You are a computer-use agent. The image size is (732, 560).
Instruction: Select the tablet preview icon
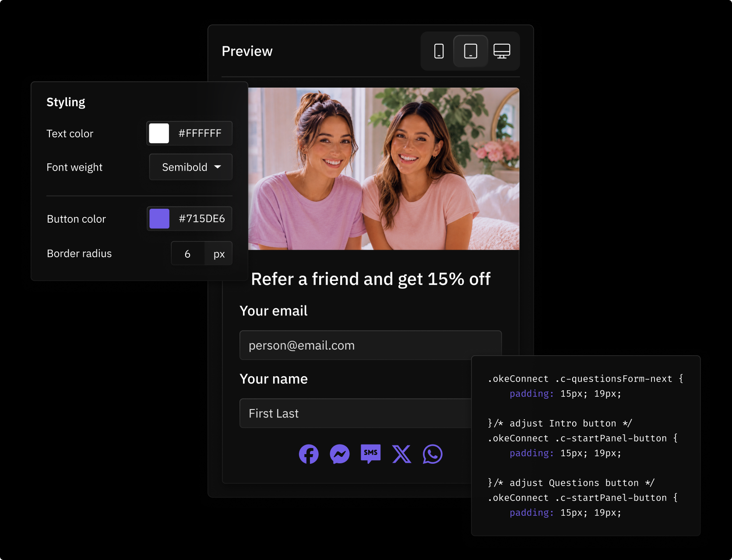[471, 51]
